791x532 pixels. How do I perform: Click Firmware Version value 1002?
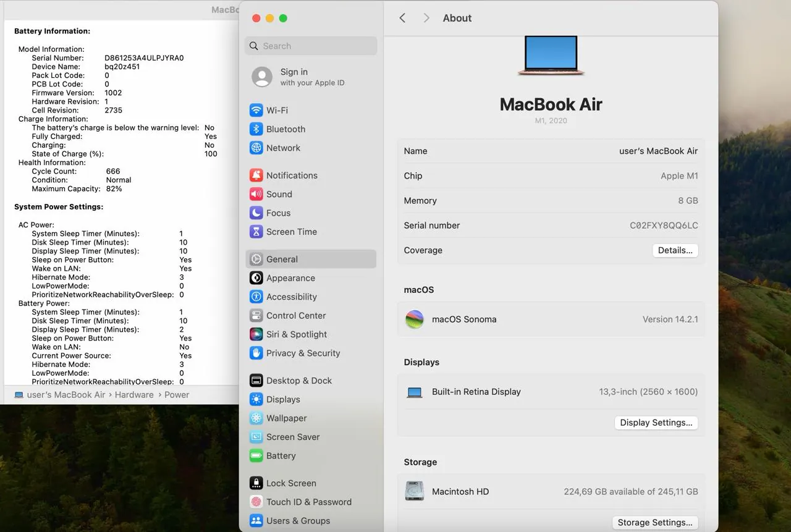[x=113, y=93]
